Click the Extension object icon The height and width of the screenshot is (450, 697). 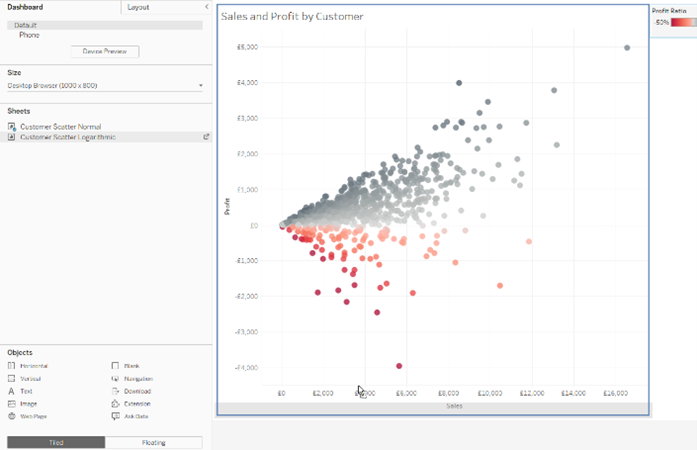coord(115,404)
